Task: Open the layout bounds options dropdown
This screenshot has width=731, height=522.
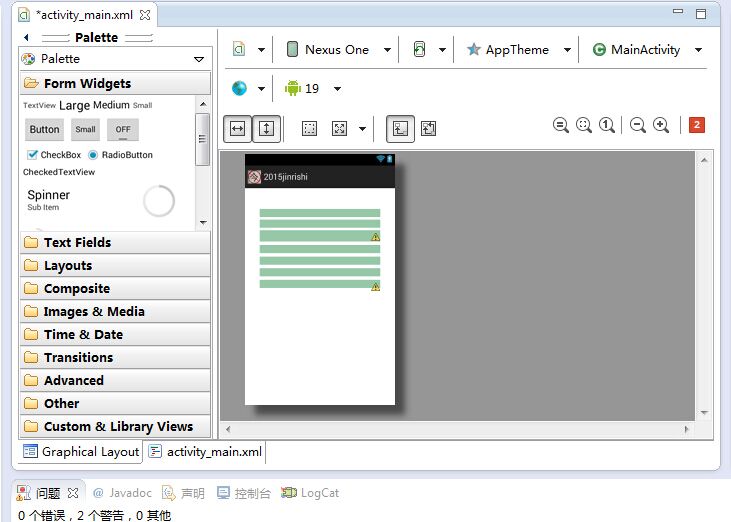Action: [x=362, y=129]
